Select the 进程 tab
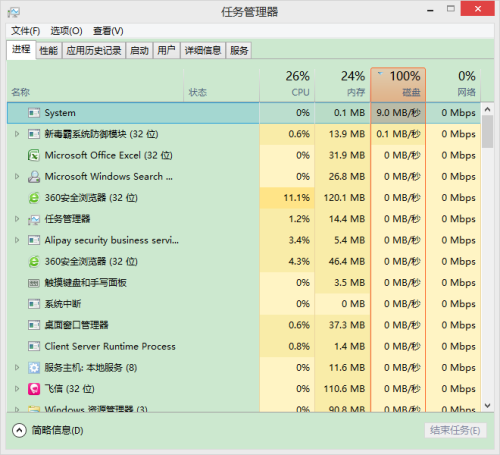The height and width of the screenshot is (455, 500). coord(21,50)
